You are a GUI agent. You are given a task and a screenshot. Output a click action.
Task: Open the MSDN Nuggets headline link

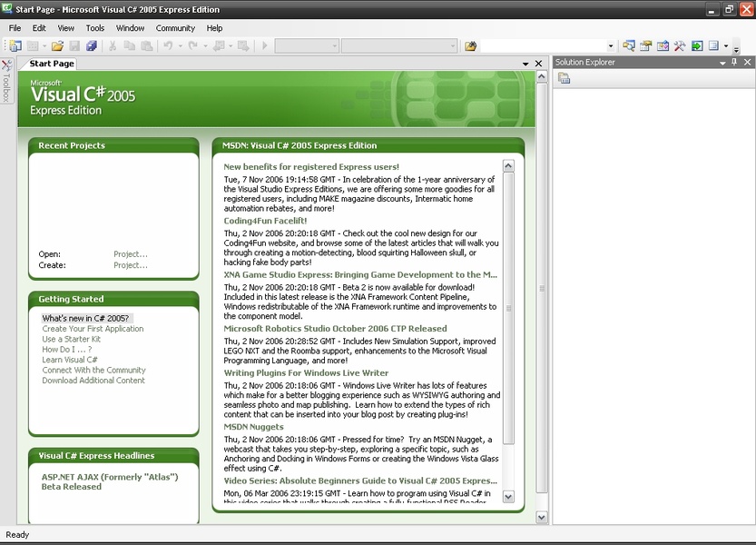pos(253,427)
